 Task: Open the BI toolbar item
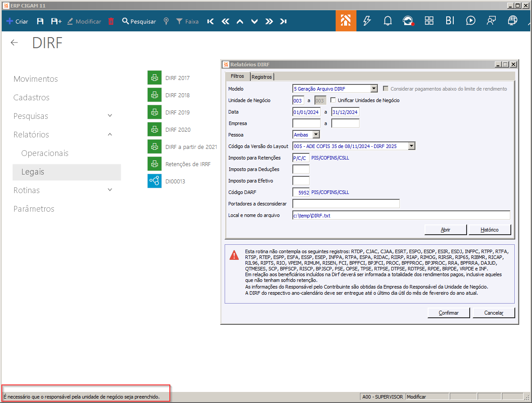(x=450, y=21)
